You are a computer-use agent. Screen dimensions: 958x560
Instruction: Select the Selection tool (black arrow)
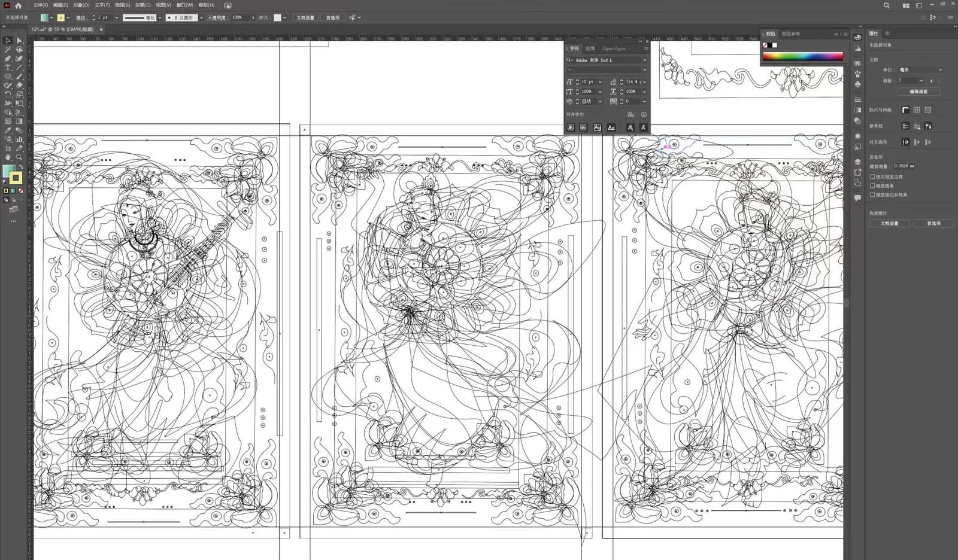[8, 41]
